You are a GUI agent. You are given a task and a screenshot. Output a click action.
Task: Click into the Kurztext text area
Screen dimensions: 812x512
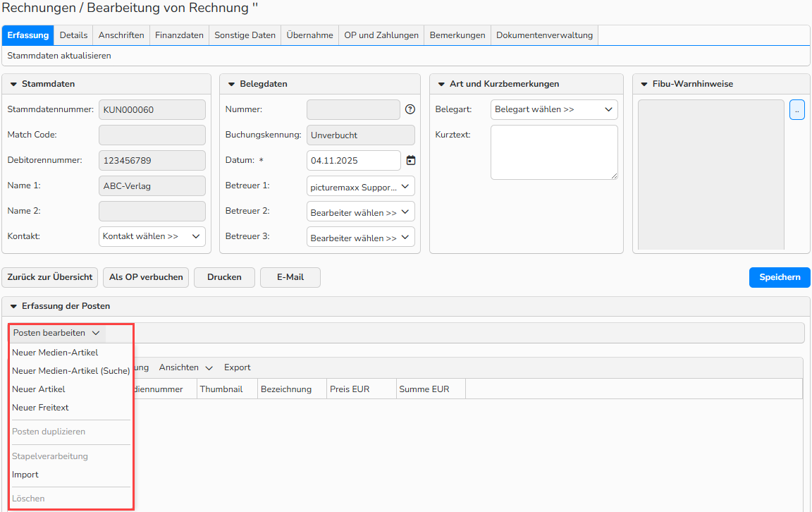pos(554,152)
